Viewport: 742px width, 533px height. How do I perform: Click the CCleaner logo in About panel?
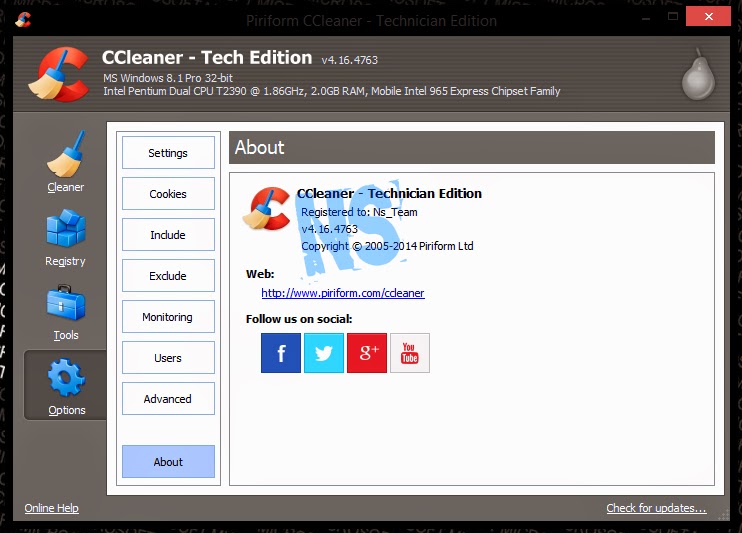[266, 208]
